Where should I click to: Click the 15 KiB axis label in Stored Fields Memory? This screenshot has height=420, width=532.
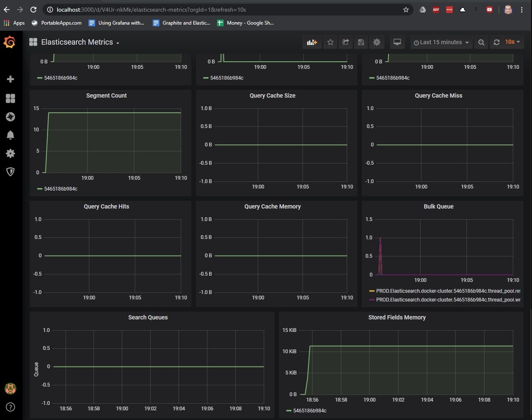[290, 330]
